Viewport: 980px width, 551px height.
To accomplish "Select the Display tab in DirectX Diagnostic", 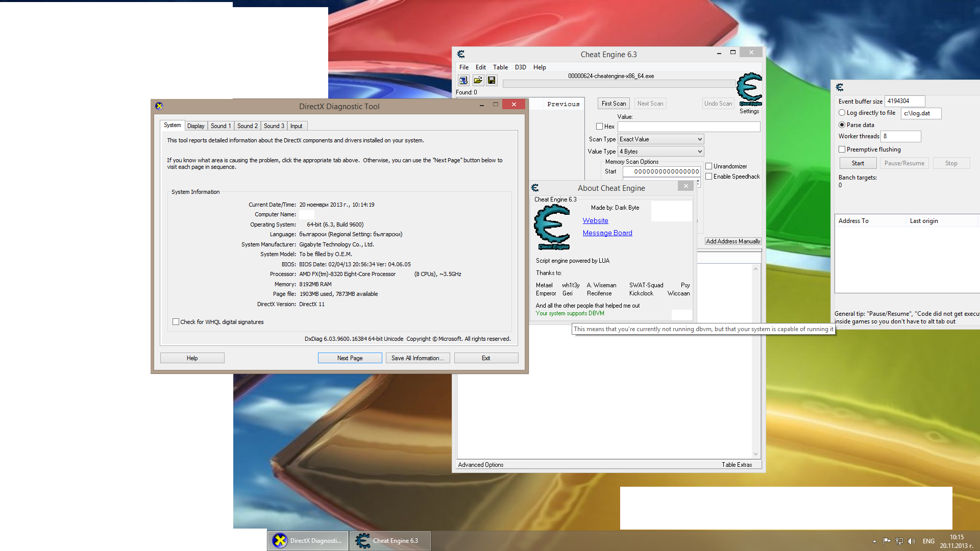I will pyautogui.click(x=196, y=126).
